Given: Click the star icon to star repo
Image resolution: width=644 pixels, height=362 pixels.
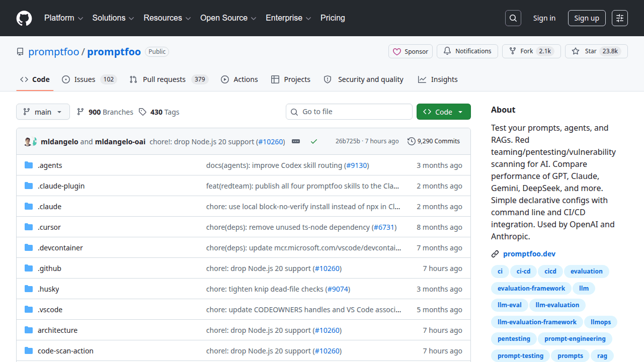Looking at the screenshot, I should [x=576, y=51].
